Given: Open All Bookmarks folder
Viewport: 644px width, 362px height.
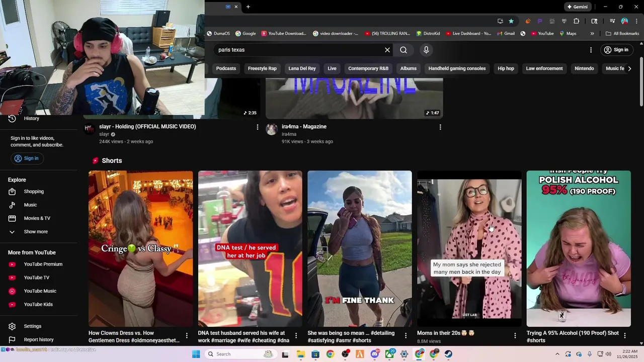Looking at the screenshot, I should (622, 34).
